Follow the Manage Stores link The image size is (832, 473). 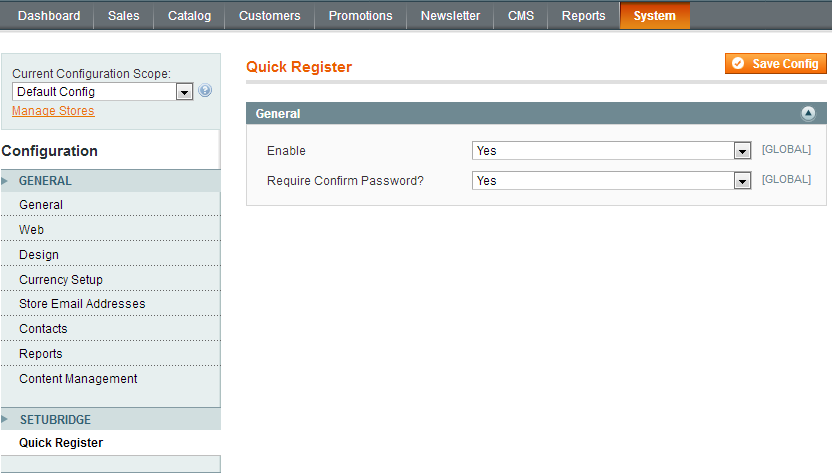coord(53,111)
